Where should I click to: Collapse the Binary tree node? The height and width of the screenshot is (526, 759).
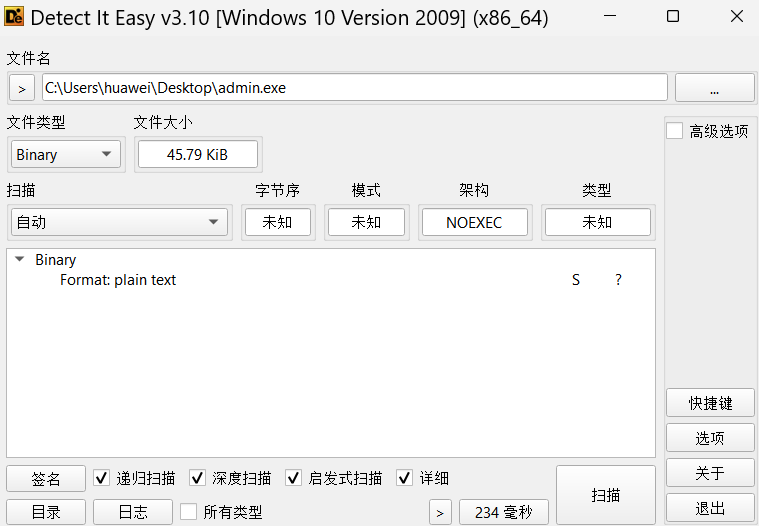coord(20,259)
